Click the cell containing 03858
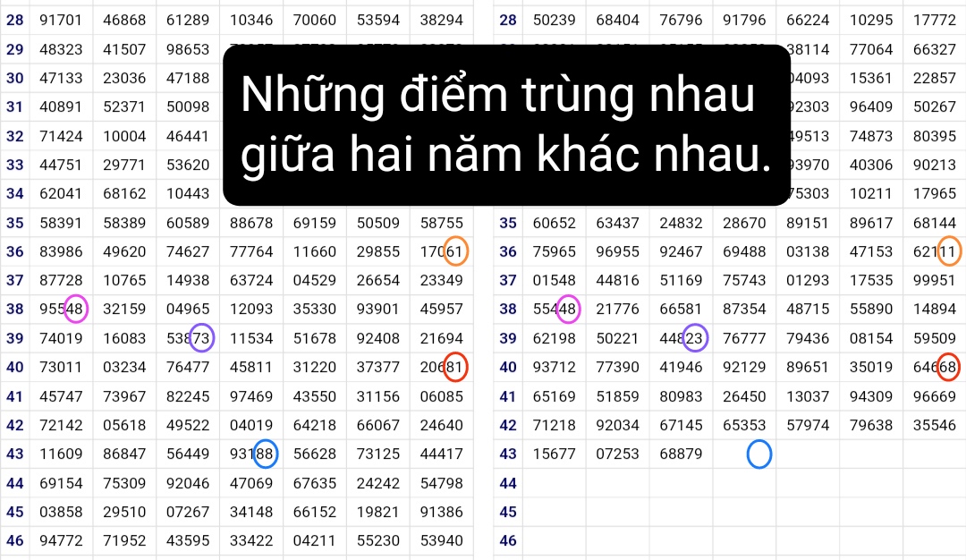The width and height of the screenshot is (966, 560). pyautogui.click(x=61, y=512)
